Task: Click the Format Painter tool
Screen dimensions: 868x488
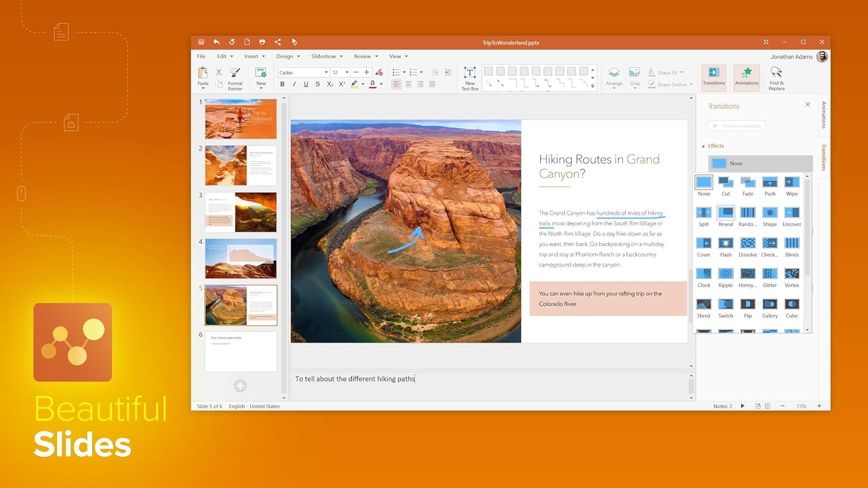Action: (x=235, y=78)
